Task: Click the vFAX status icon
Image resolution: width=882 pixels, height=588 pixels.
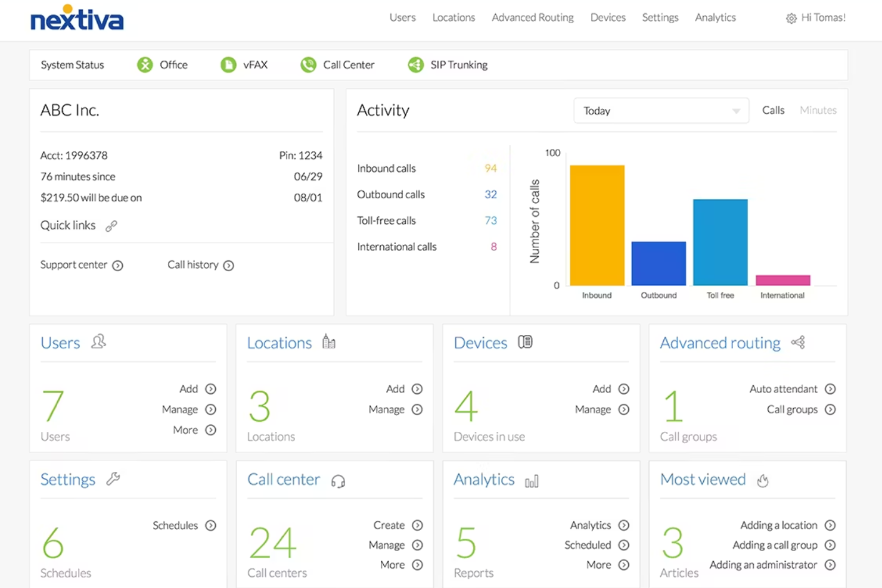Action: click(228, 64)
